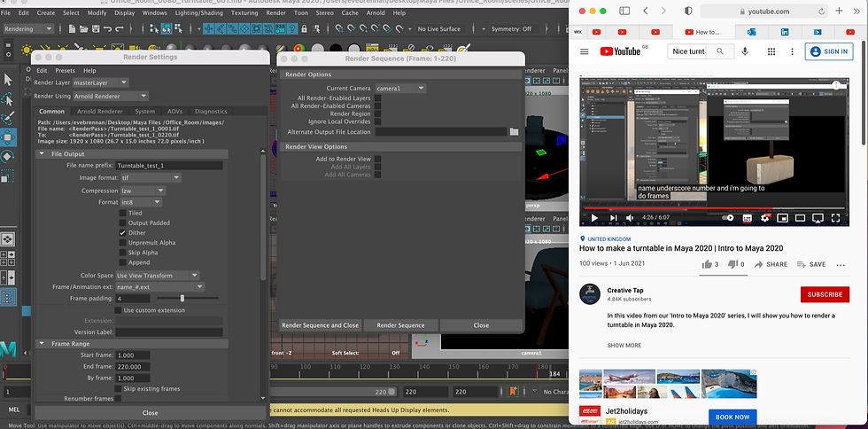
Task: Mute the YouTube player volume
Action: click(x=630, y=218)
